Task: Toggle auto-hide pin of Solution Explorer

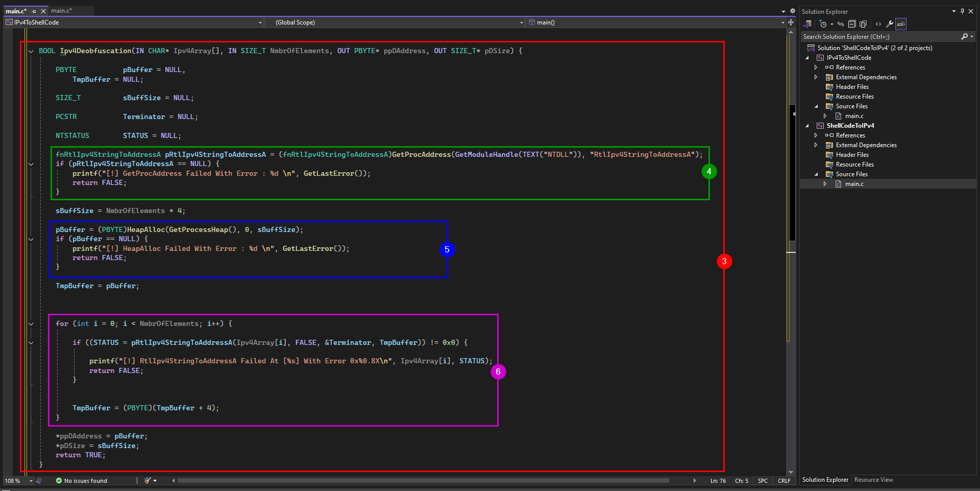Action: [x=962, y=11]
